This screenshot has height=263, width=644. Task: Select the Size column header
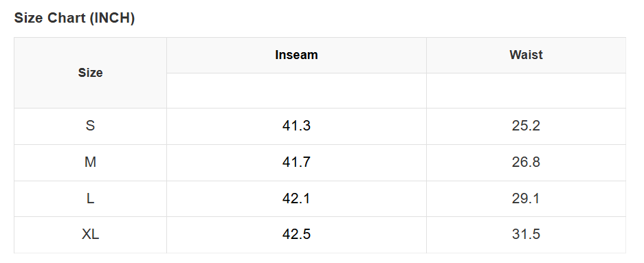pos(90,73)
